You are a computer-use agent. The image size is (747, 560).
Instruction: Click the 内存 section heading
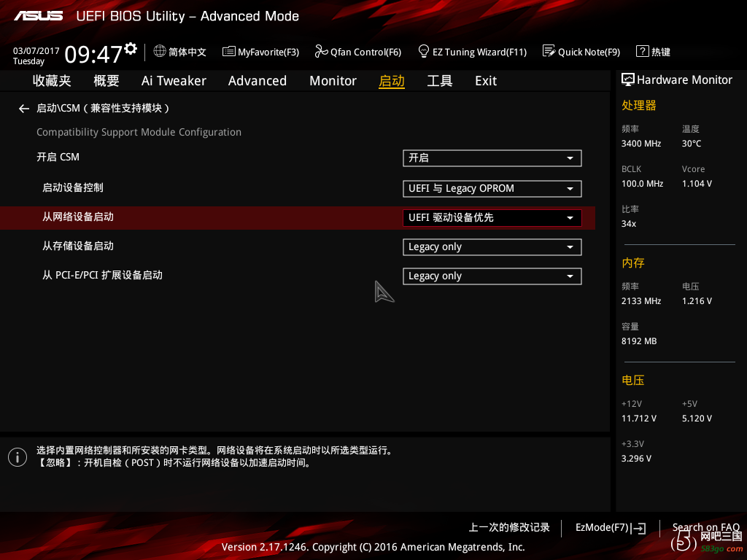[x=633, y=262]
